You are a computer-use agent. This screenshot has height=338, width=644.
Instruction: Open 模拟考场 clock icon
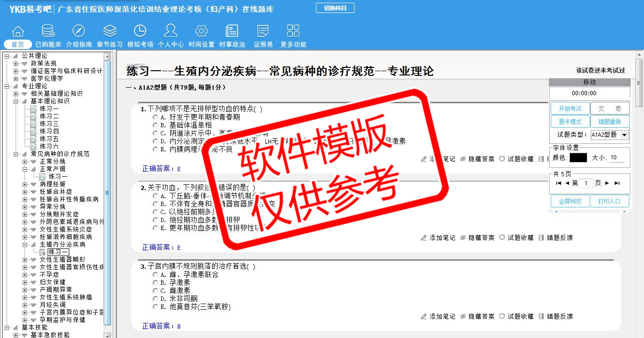pyautogui.click(x=140, y=32)
